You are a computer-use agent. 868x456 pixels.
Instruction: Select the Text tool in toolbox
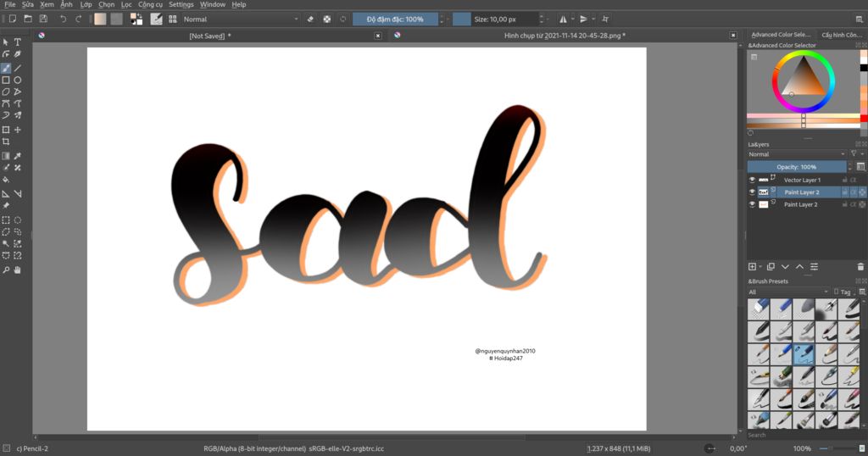[x=18, y=42]
